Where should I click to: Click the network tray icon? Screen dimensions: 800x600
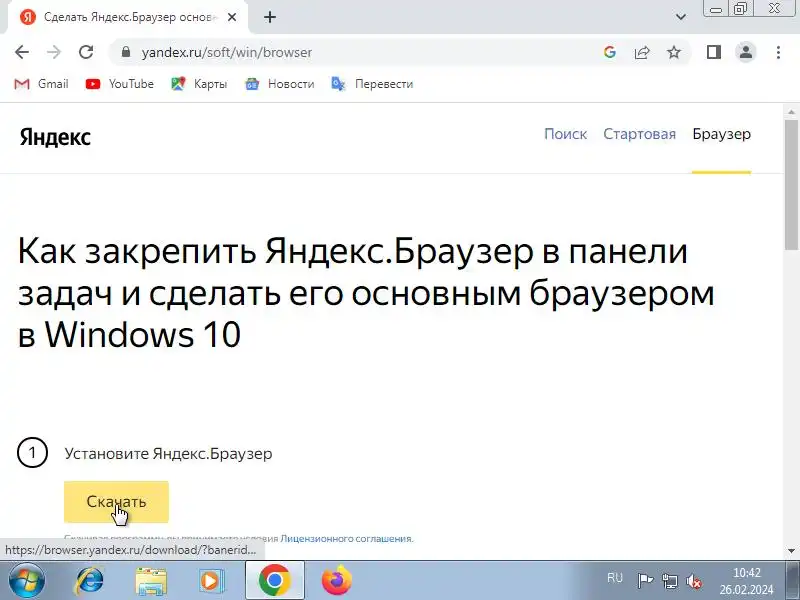[x=669, y=581]
